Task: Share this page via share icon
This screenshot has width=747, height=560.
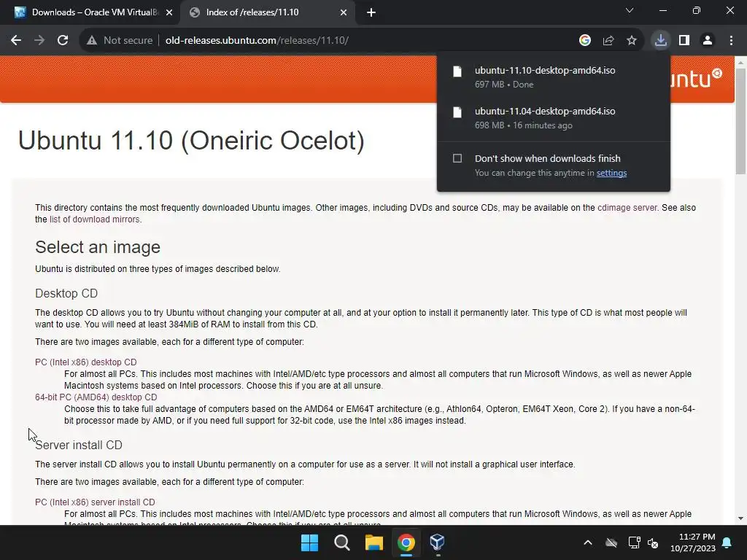Action: (x=608, y=41)
